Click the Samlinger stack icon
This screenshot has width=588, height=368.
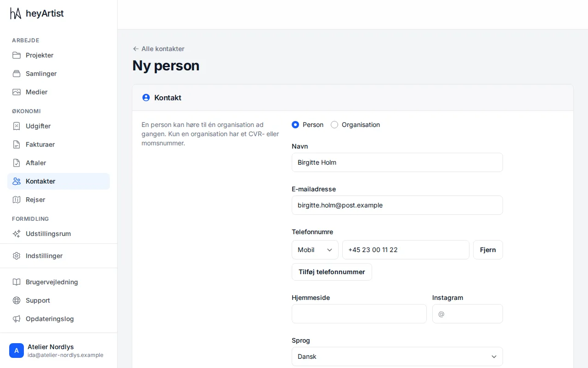coord(17,74)
